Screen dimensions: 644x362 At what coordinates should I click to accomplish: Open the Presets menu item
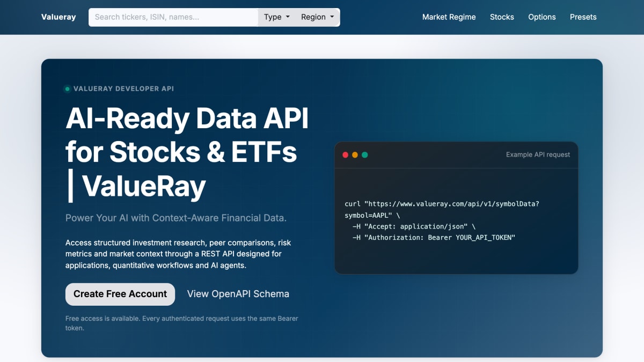coord(583,17)
